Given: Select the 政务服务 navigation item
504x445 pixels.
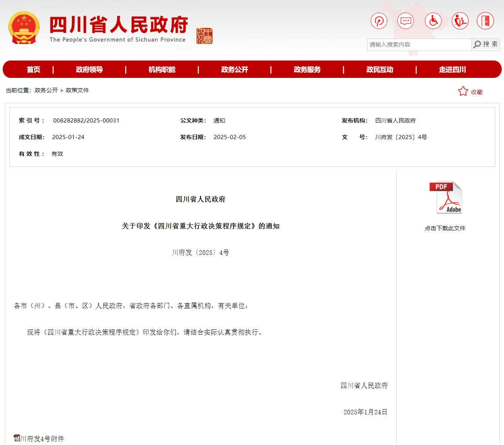Looking at the screenshot, I should [307, 70].
